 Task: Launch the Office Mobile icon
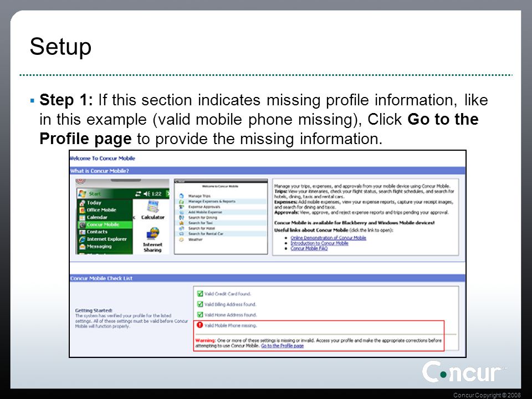[82, 210]
